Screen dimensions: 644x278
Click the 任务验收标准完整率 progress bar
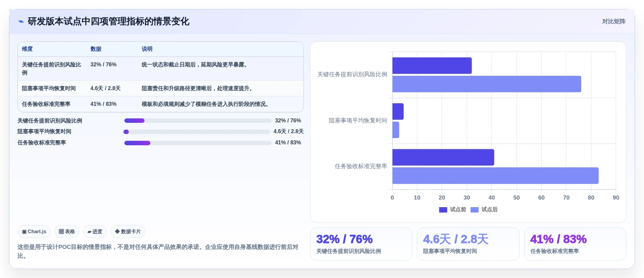click(x=198, y=143)
